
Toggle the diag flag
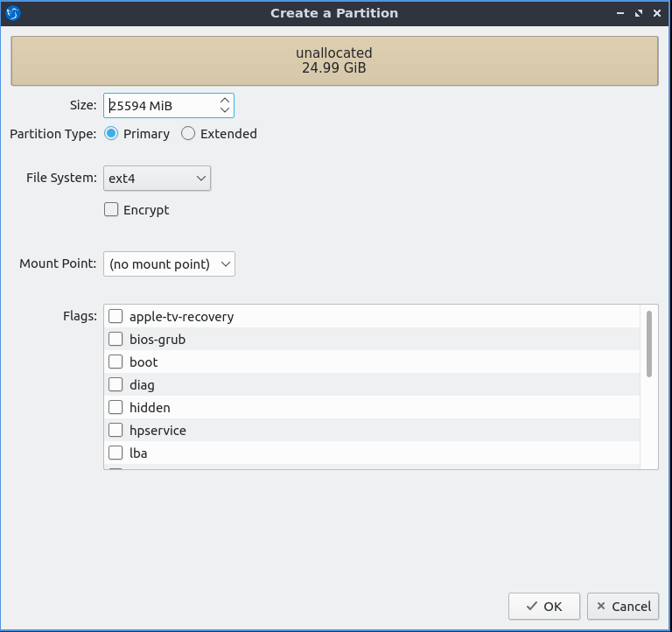click(x=115, y=385)
